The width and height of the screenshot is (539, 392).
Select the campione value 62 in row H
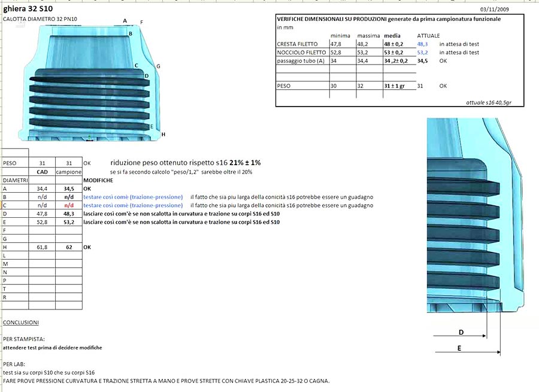[69, 247]
